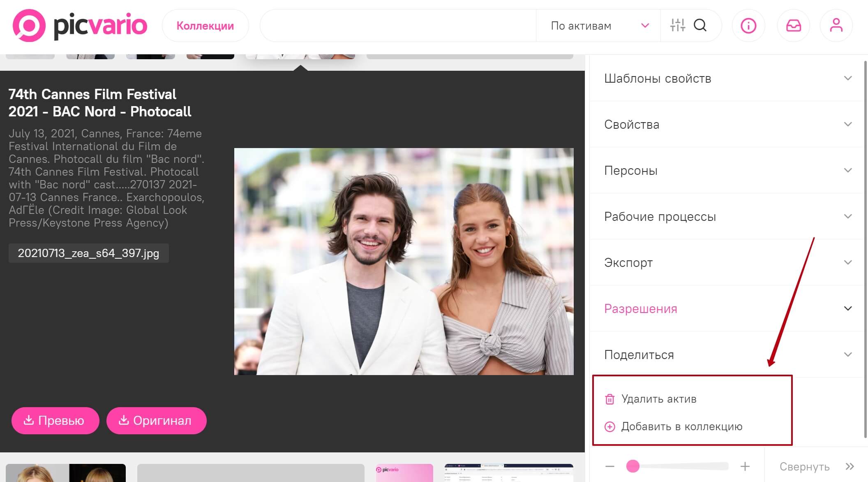This screenshot has height=482, width=868.
Task: Download the Оригинал file
Action: [156, 420]
